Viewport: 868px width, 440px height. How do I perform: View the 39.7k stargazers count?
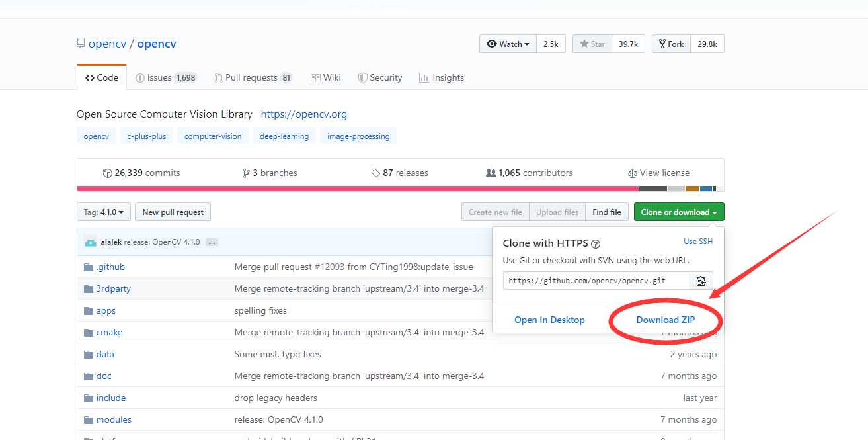pos(628,44)
